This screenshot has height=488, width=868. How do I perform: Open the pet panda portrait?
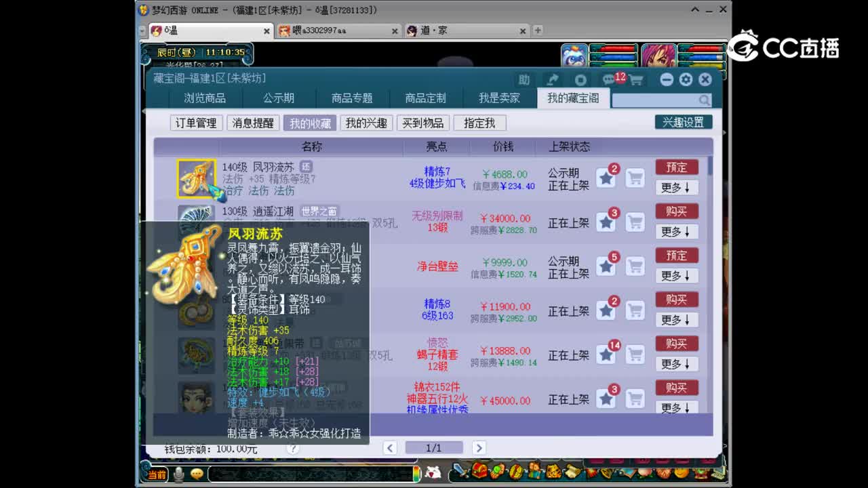tap(574, 56)
